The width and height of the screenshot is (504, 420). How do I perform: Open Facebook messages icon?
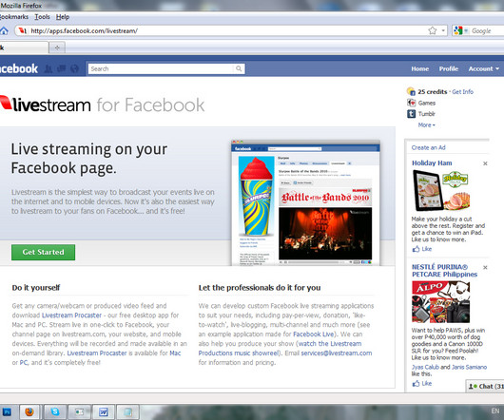coord(61,68)
